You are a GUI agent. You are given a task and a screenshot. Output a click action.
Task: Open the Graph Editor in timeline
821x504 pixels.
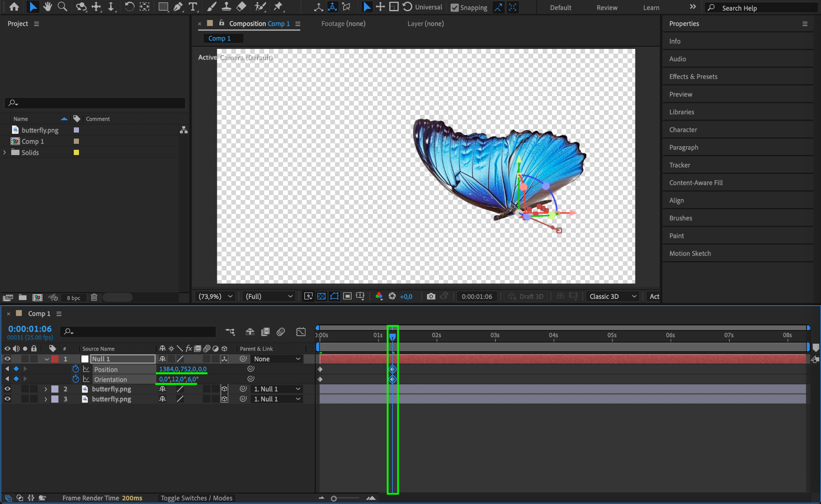pos(301,332)
